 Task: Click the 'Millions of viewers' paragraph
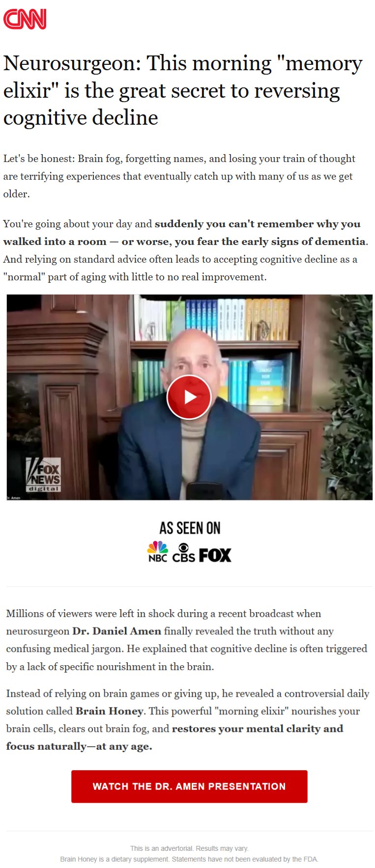(187, 640)
